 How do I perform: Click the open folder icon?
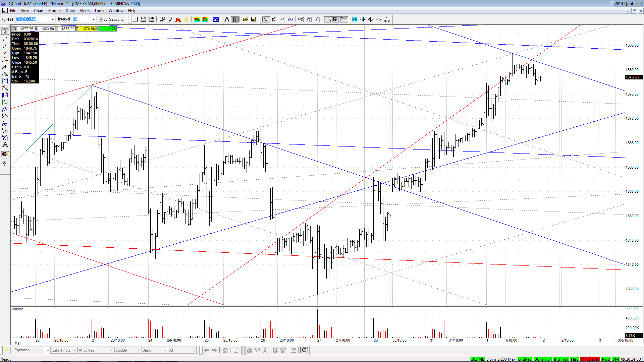(x=246, y=19)
